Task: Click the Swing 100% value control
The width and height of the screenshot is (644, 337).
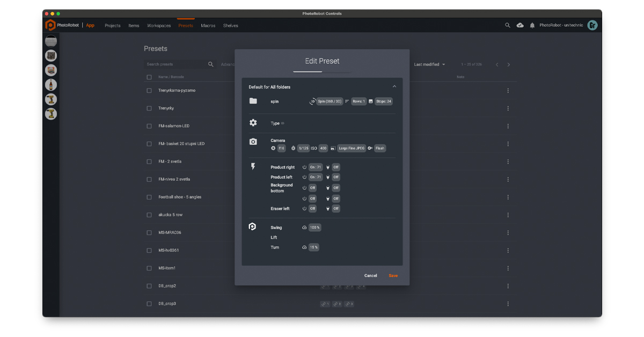Action: point(315,227)
